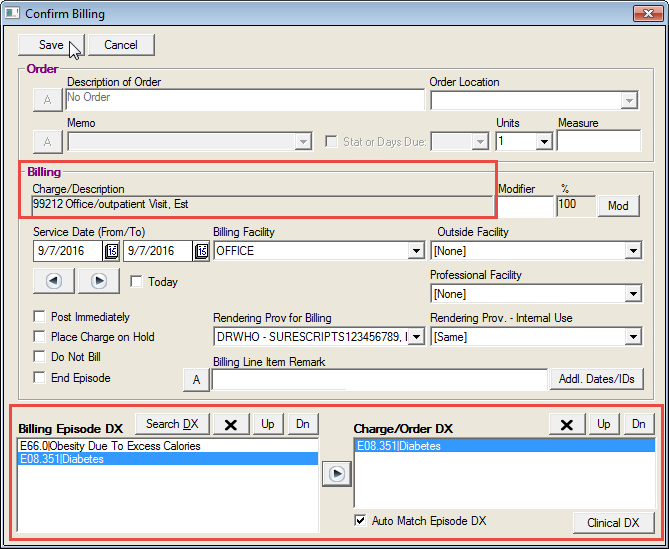Viewport: 669px width, 549px height.
Task: Click the Service Date To calendar icon
Action: click(x=201, y=251)
